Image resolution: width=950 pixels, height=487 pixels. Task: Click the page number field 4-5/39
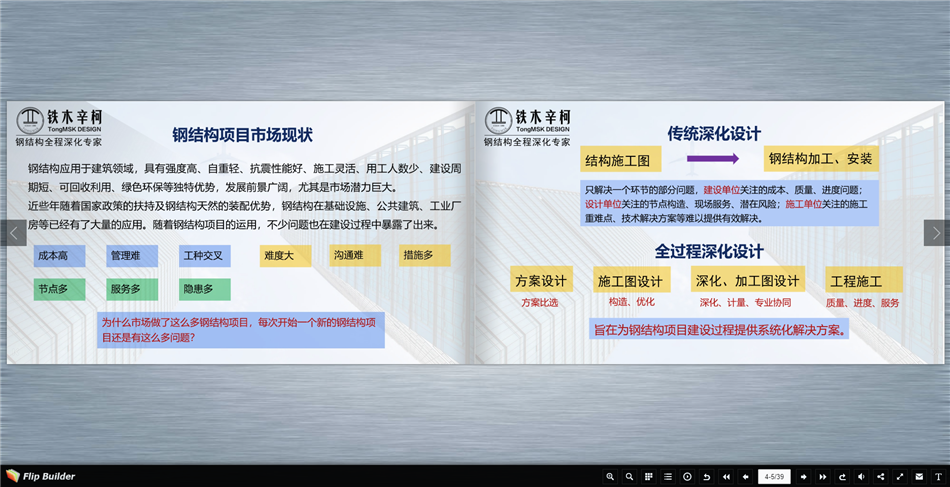tap(774, 477)
